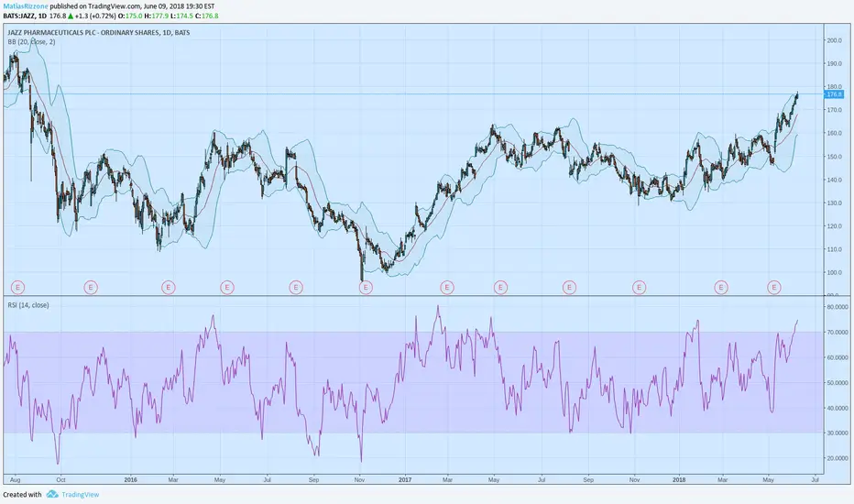The image size is (854, 504).
Task: Click the 2017 label on the time axis
Action: pyautogui.click(x=405, y=480)
